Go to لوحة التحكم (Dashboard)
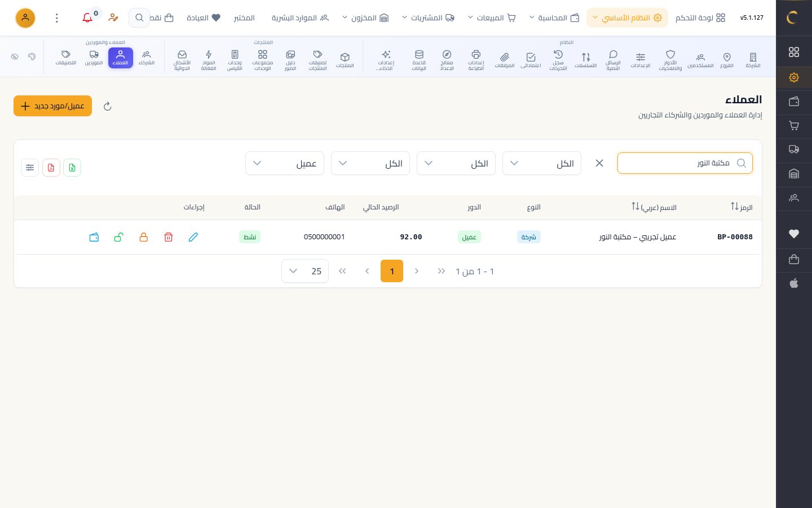This screenshot has width=812, height=508. point(700,18)
